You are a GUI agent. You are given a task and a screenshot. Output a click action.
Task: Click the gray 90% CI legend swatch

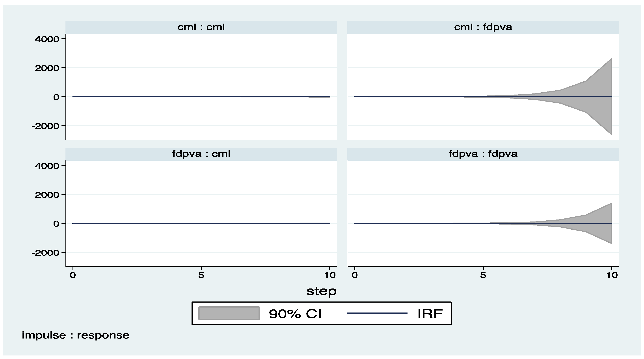click(229, 313)
